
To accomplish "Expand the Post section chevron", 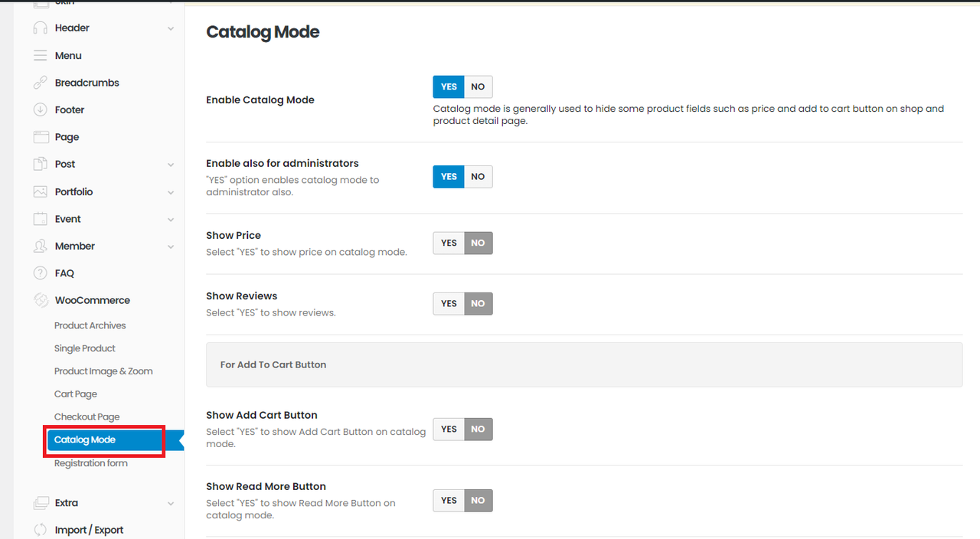I will (x=171, y=165).
